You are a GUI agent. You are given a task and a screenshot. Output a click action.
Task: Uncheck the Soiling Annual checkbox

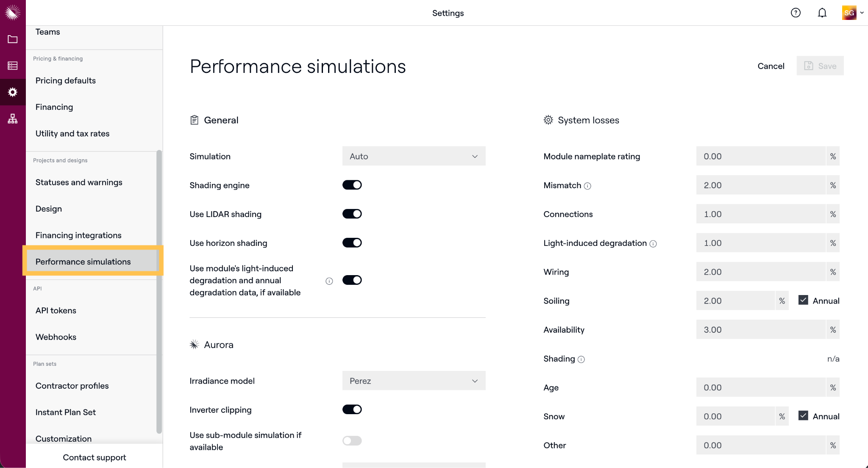(x=803, y=300)
